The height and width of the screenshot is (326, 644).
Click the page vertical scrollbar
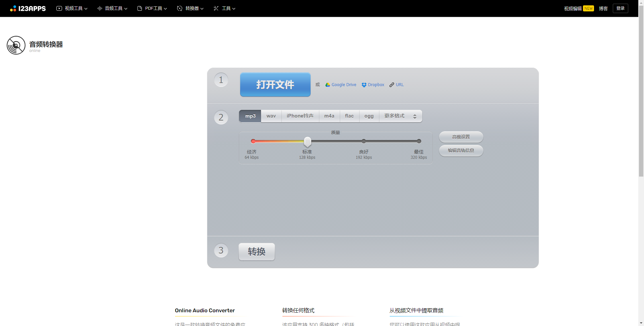(x=641, y=90)
